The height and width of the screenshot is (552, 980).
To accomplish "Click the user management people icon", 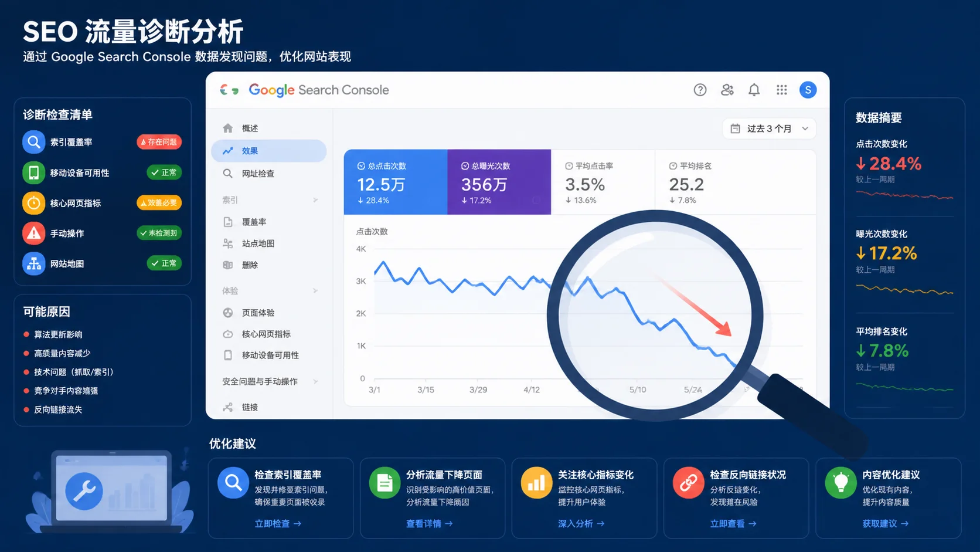I will click(727, 90).
